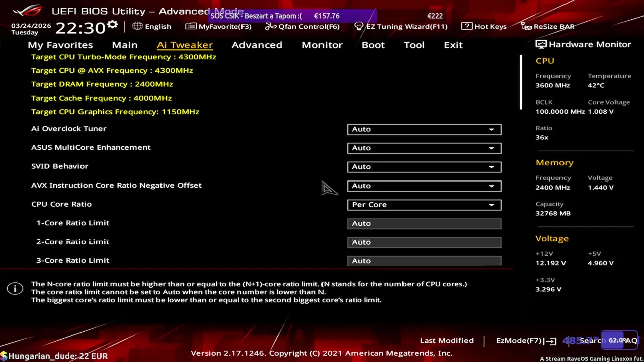
Task: Click Target CPU Graphics Frequency text
Action: (115, 111)
